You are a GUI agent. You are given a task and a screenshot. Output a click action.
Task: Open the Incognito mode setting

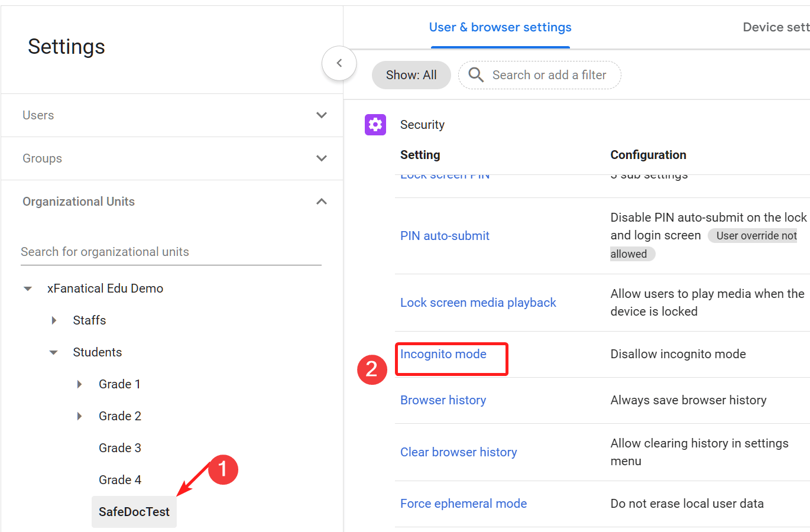[x=443, y=354]
